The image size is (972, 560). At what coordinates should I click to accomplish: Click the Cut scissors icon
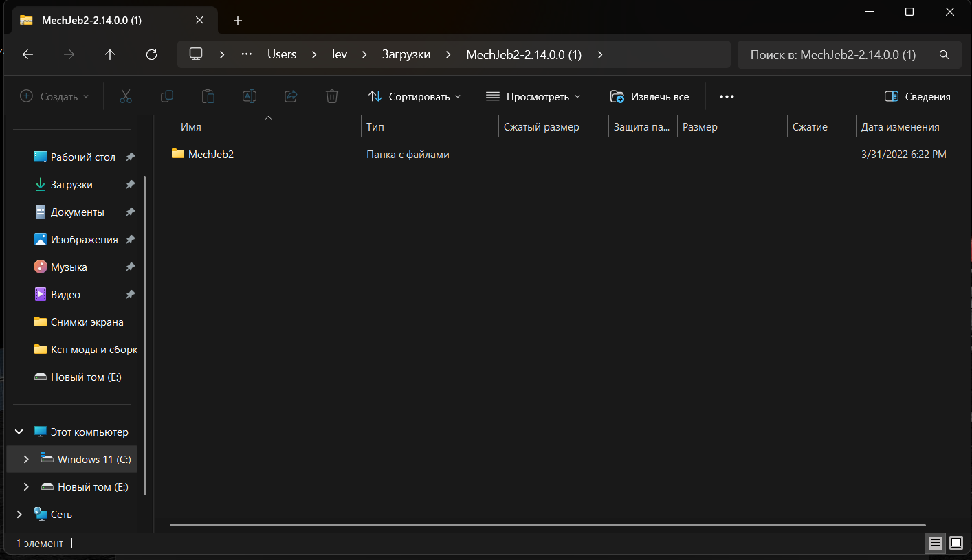coord(125,96)
